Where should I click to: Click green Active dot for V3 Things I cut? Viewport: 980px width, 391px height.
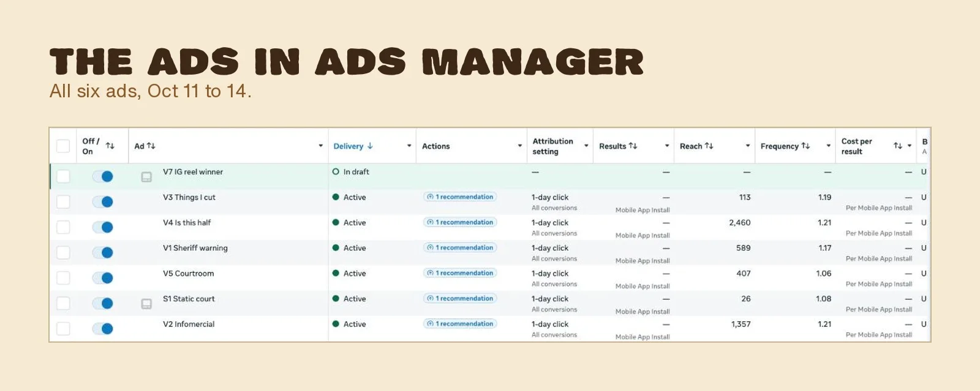coord(336,197)
